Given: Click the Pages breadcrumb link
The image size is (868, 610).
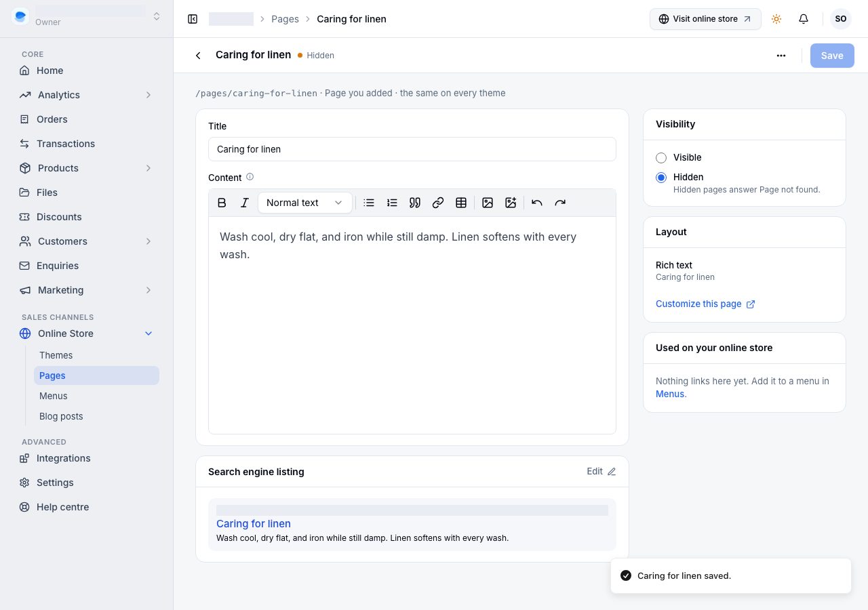Looking at the screenshot, I should coord(285,19).
